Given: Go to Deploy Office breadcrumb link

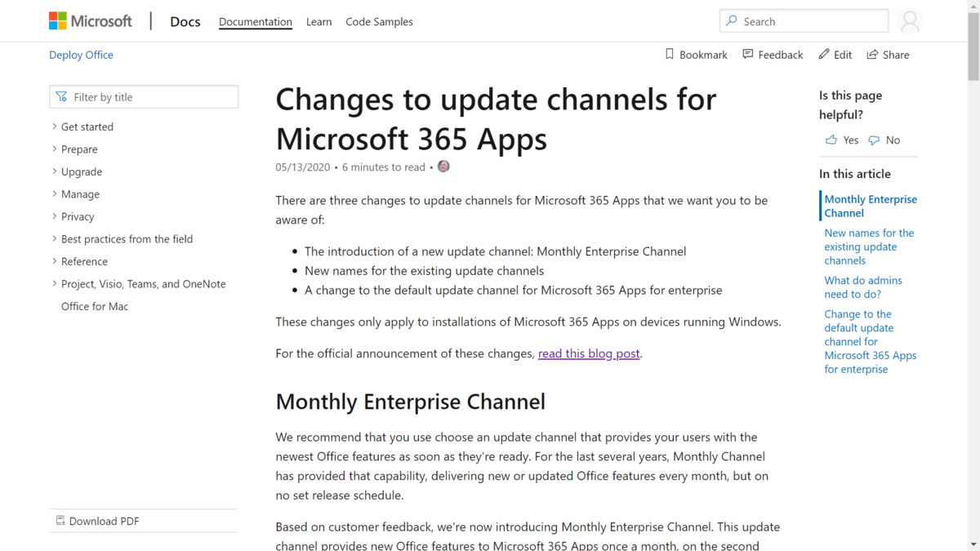Looking at the screenshot, I should point(81,55).
